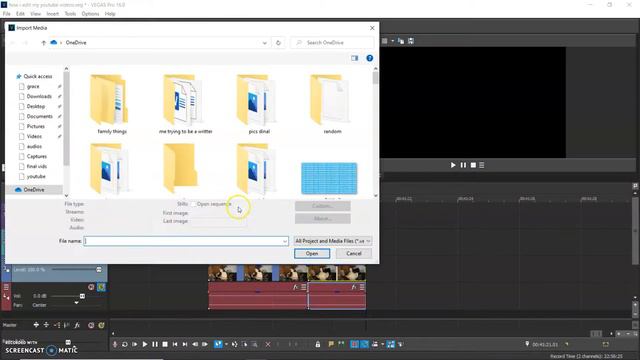The image size is (640, 360).
Task: Enable the Open sequence checkbox
Action: (x=194, y=204)
